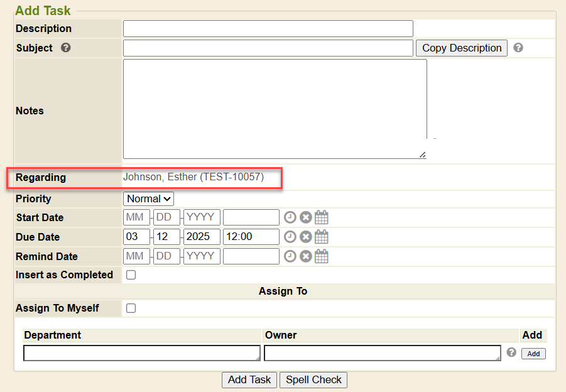Run Spell Check on the task
This screenshot has height=392, width=566.
(313, 379)
